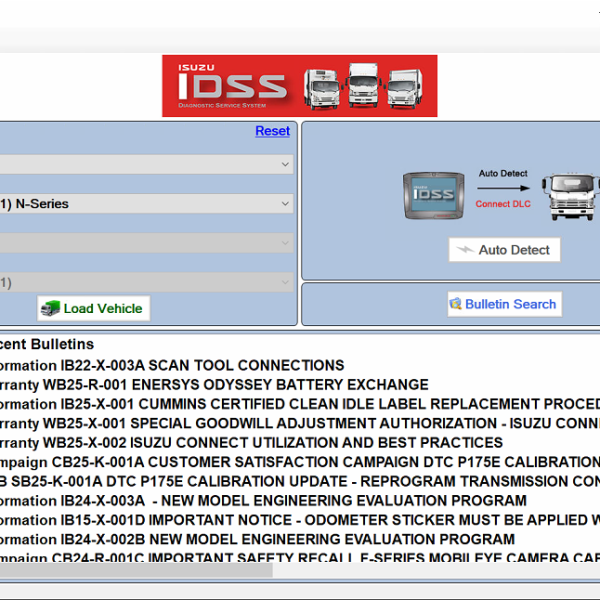Open the N-Series model dropdown
Screen dimensions: 600x600
point(147,204)
